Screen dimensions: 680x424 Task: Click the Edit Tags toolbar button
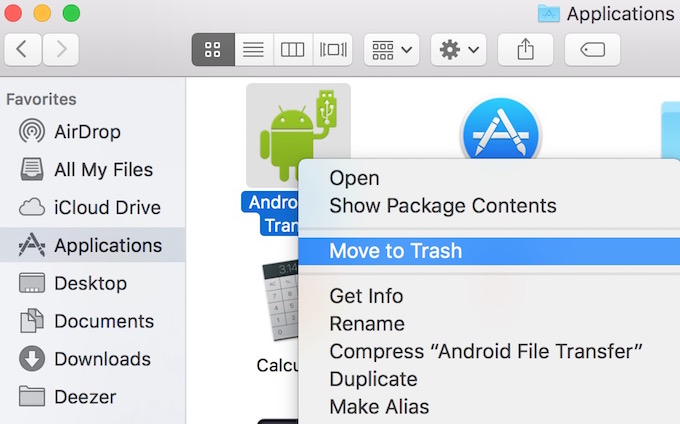(x=592, y=49)
